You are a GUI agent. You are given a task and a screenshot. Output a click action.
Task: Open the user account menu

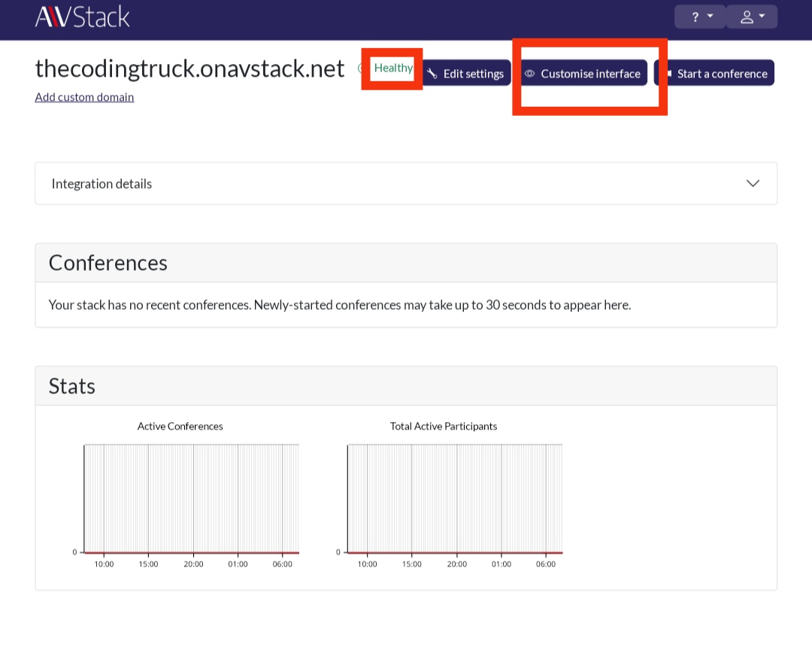pos(752,17)
